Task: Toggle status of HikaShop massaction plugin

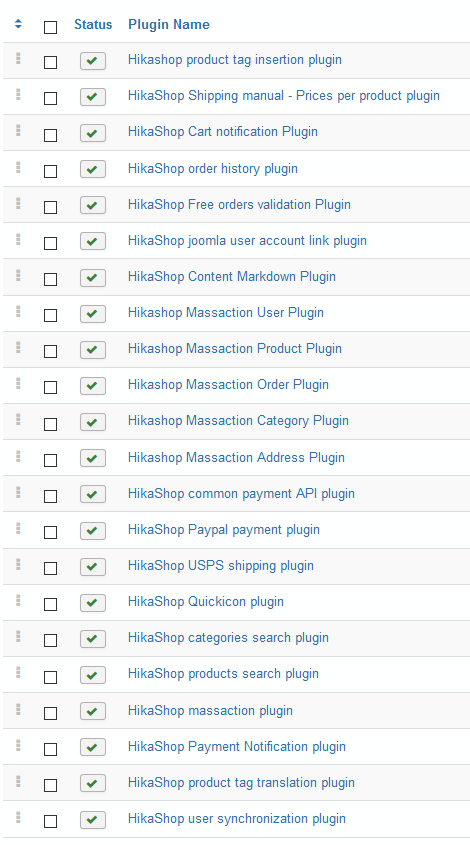Action: click(x=93, y=711)
